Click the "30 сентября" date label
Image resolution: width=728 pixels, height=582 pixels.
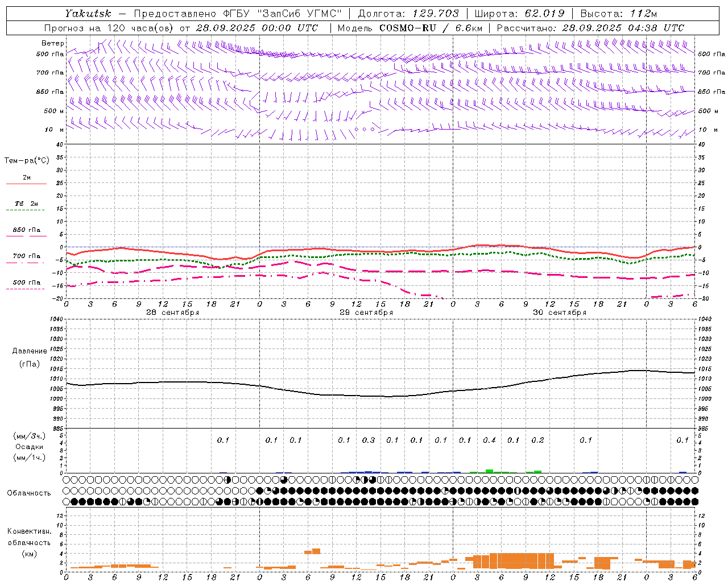(559, 313)
